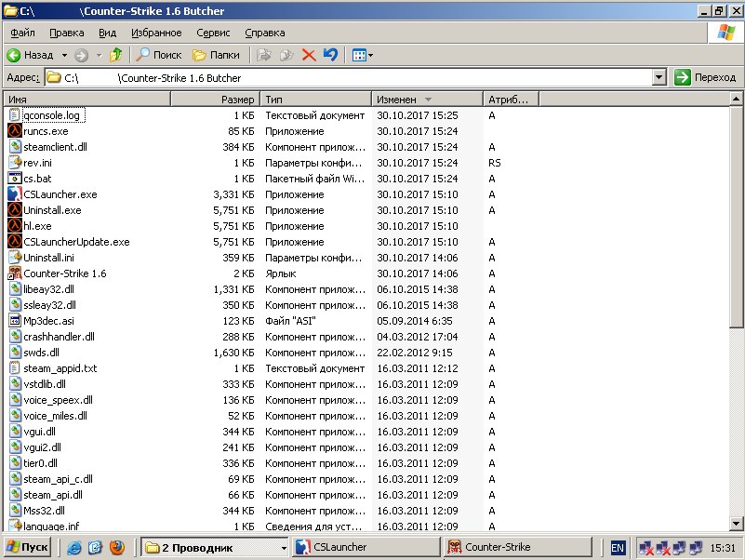Open the Правка menu

click(x=67, y=33)
